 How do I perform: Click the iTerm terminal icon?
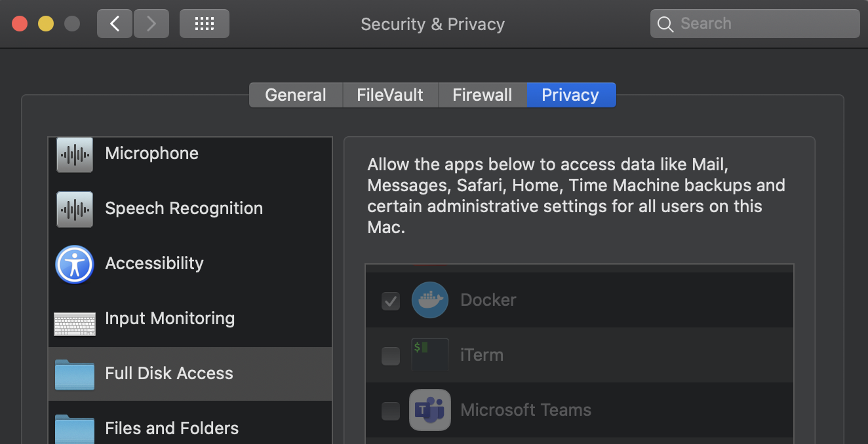pos(429,355)
